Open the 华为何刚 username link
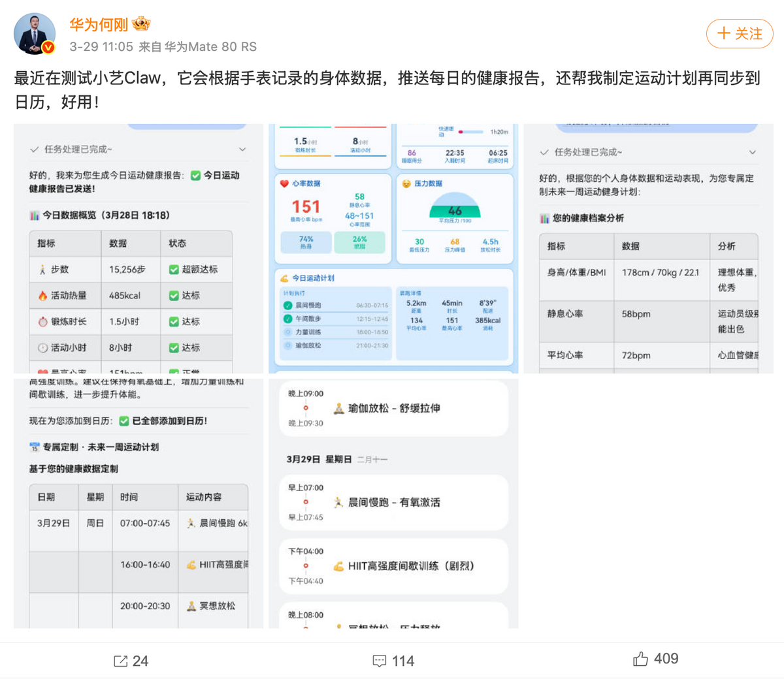The image size is (784, 681). [x=99, y=25]
